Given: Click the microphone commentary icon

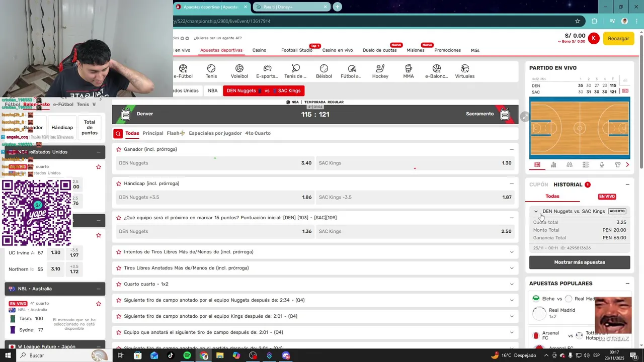Looking at the screenshot, I should coord(602,164).
